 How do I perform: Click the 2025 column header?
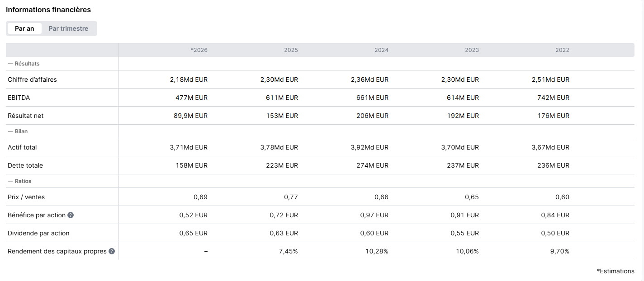pyautogui.click(x=291, y=50)
